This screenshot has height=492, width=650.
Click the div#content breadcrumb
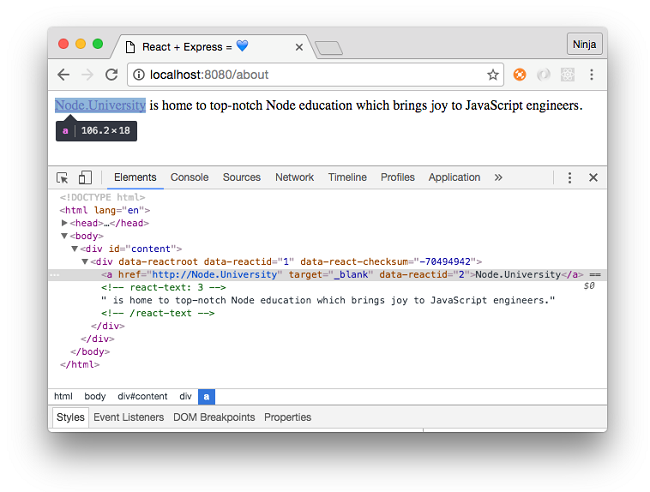tap(143, 397)
